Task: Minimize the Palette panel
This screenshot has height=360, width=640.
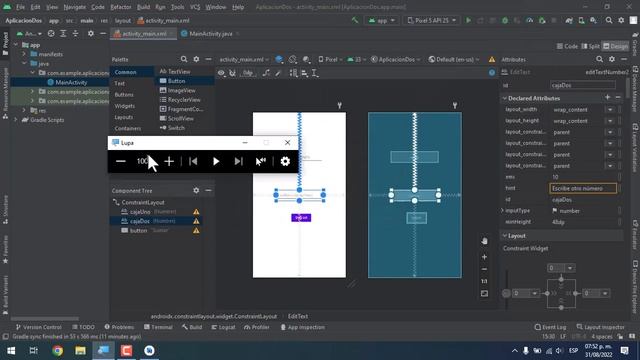Action: 208,59
